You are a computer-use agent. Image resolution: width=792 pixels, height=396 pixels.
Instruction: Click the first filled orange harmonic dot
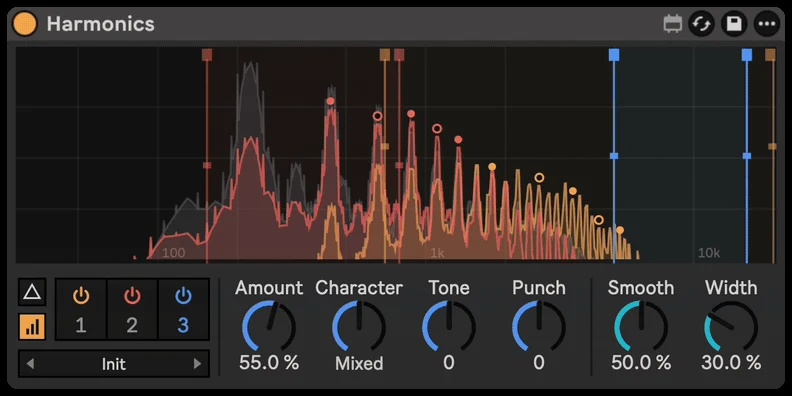(x=492, y=167)
